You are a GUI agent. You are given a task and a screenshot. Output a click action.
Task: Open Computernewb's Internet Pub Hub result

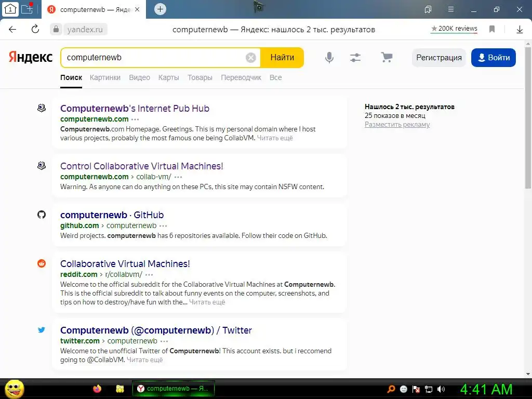pyautogui.click(x=135, y=108)
